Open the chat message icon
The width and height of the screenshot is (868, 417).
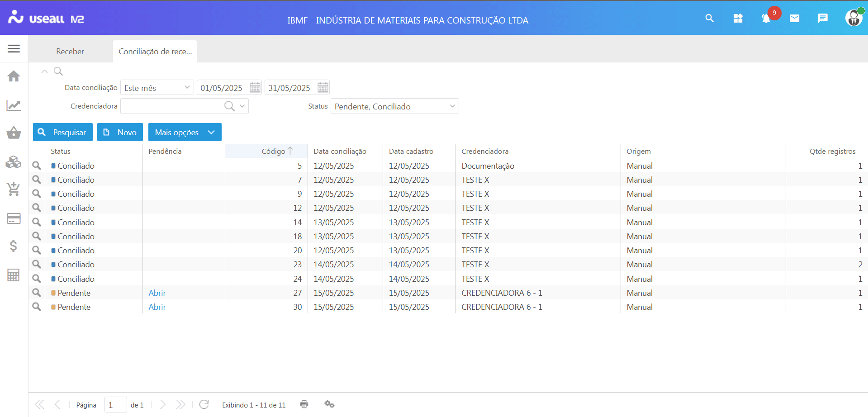(823, 18)
